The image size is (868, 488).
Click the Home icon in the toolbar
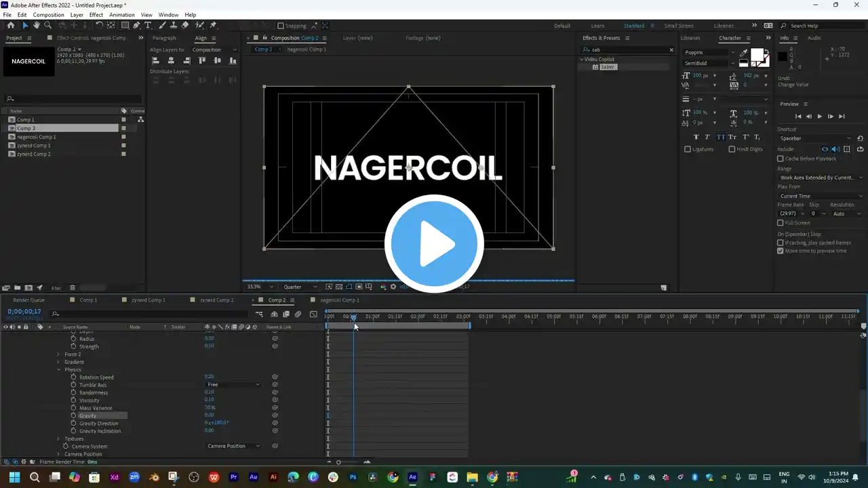pos(9,25)
